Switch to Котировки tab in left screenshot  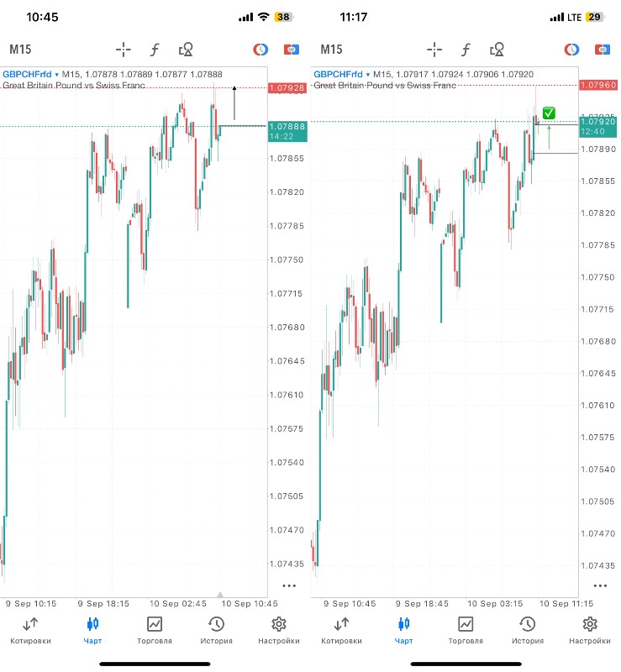click(30, 630)
